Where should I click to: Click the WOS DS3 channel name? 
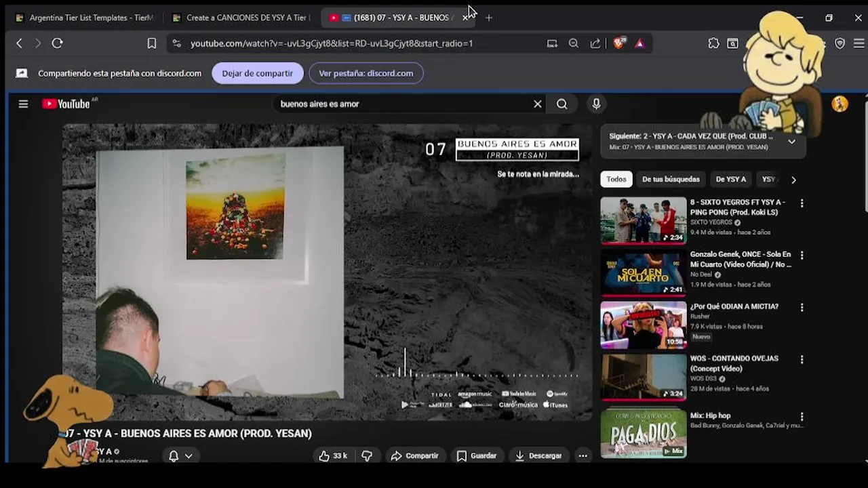tap(703, 379)
